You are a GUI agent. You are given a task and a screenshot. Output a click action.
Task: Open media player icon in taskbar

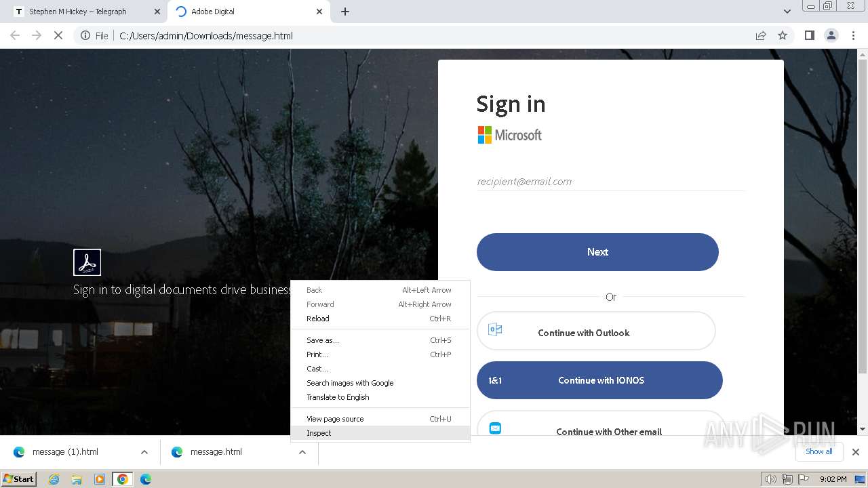[x=100, y=479]
